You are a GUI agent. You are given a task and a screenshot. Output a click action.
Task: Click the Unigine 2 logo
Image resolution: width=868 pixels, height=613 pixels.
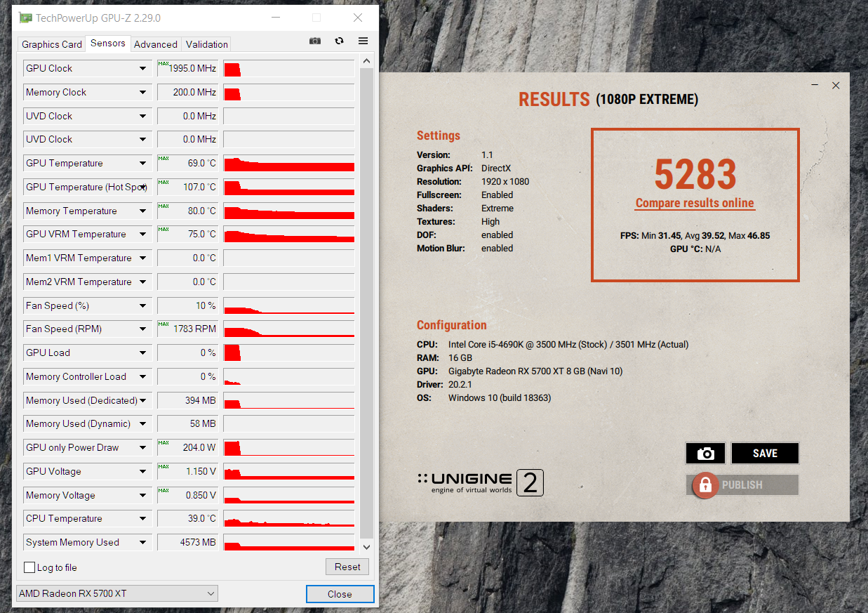click(x=481, y=482)
